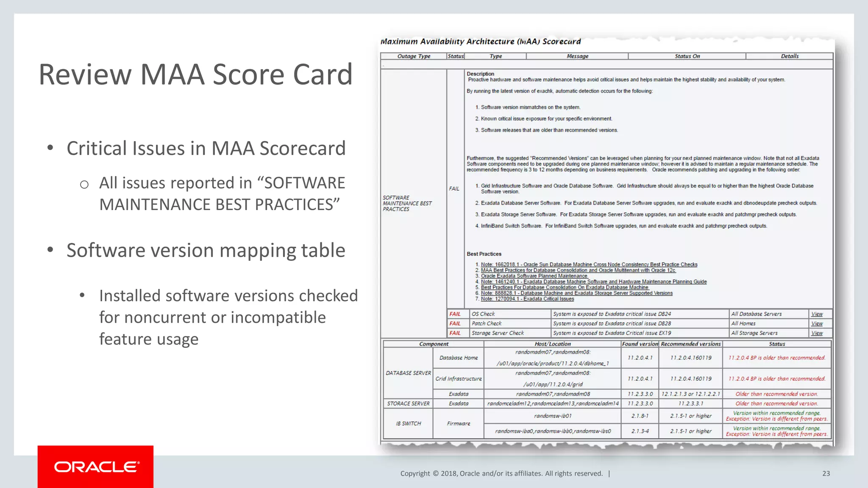Click slide number 23
Viewport: 868px width, 488px height.
(826, 474)
